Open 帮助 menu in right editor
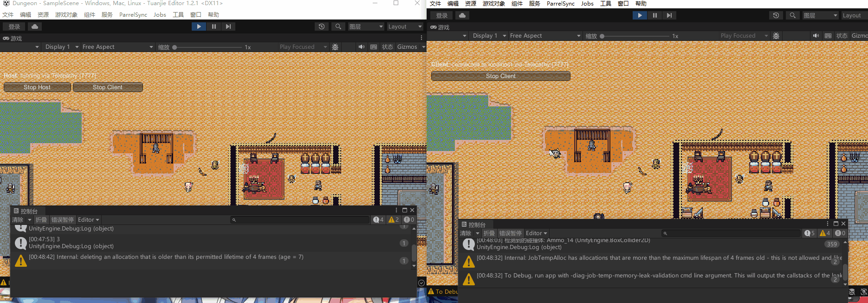Image resolution: width=868 pixels, height=303 pixels. pos(641,4)
